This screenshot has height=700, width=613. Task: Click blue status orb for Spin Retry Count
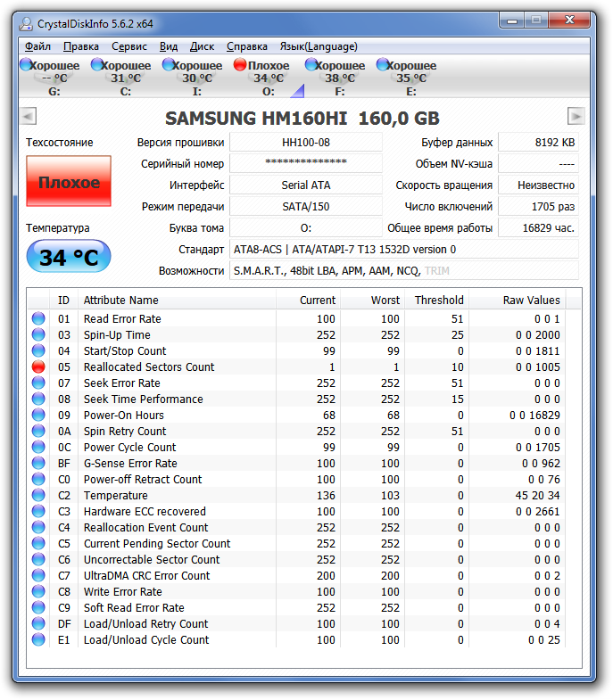[38, 431]
